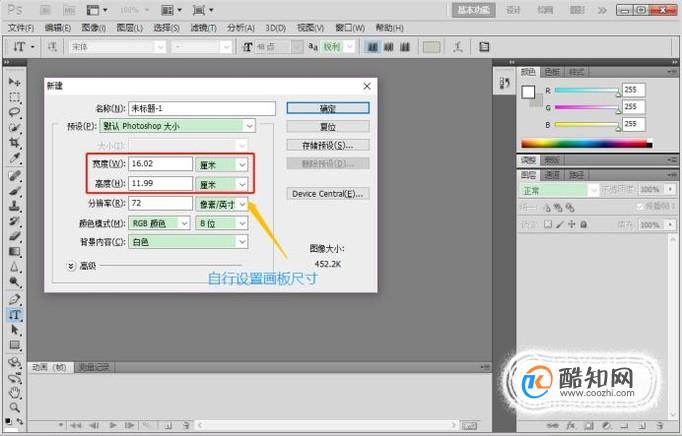The image size is (682, 436).
Task: Toggle lock transparent pixels in Layers panel
Action: coord(548,225)
